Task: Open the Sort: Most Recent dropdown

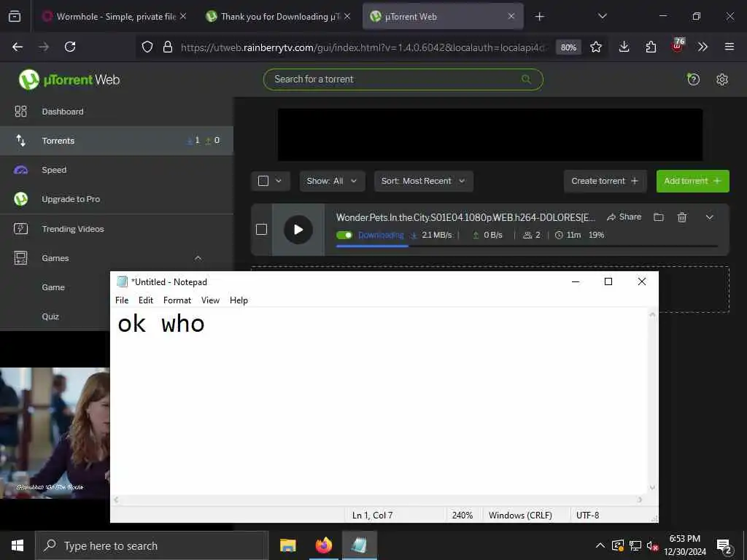Action: click(x=424, y=181)
